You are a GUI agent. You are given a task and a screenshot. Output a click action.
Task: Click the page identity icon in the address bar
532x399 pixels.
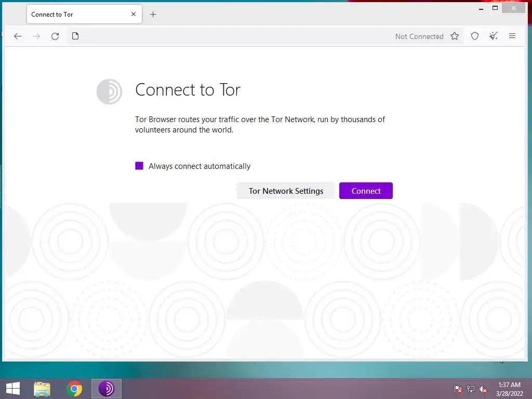click(75, 36)
